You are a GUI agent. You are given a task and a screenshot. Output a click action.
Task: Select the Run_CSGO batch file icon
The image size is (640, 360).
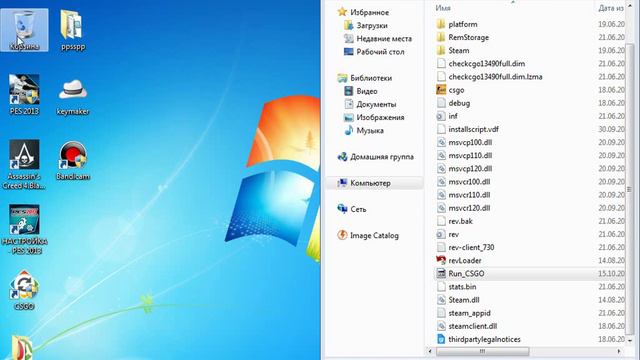click(441, 273)
